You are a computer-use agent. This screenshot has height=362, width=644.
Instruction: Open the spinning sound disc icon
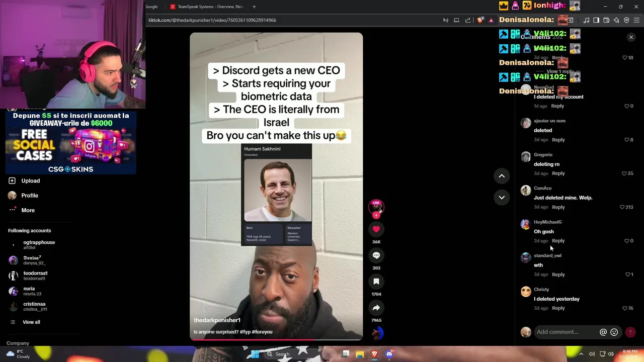coord(377,333)
